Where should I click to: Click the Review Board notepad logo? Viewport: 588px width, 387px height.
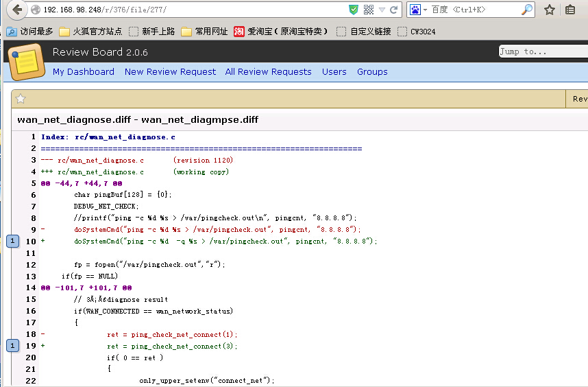point(26,62)
